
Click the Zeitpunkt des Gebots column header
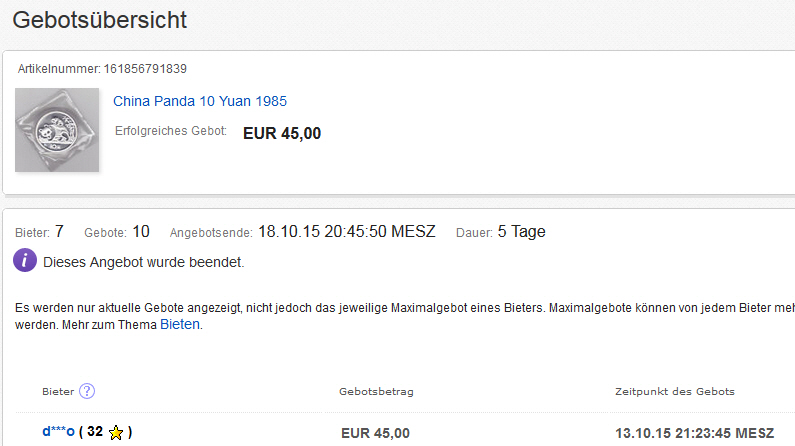pyautogui.click(x=675, y=391)
